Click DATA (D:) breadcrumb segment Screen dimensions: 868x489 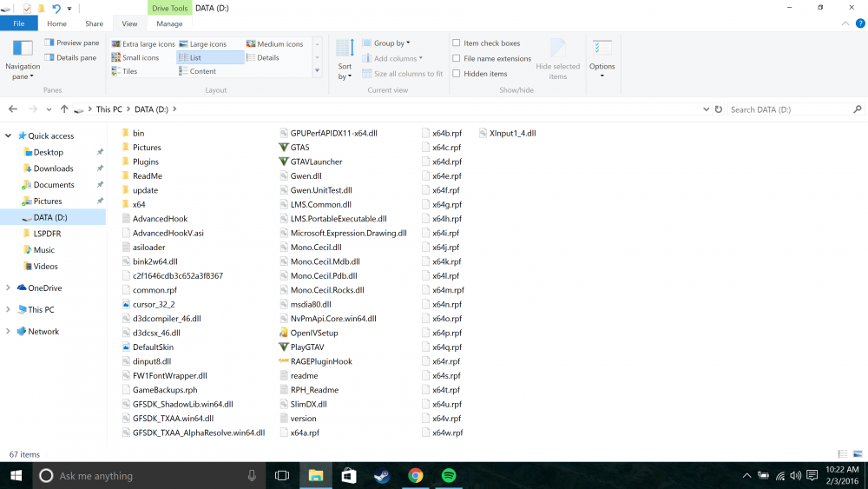(x=151, y=109)
